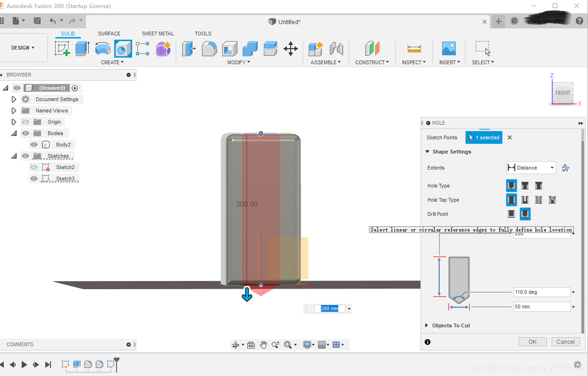Click the 118.0 deg tip angle field
This screenshot has width=588, height=376.
click(x=541, y=292)
